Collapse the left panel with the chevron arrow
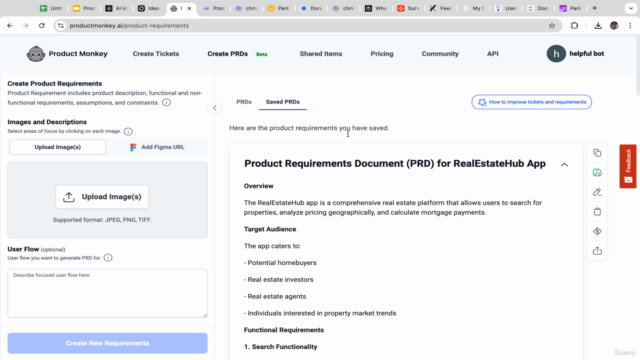The height and width of the screenshot is (360, 640). tap(214, 108)
